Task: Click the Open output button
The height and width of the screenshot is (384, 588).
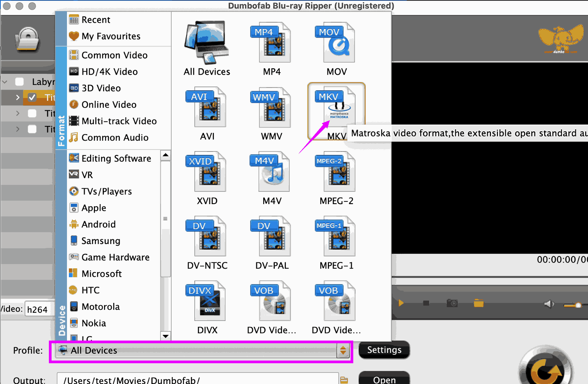Action: [x=384, y=379]
